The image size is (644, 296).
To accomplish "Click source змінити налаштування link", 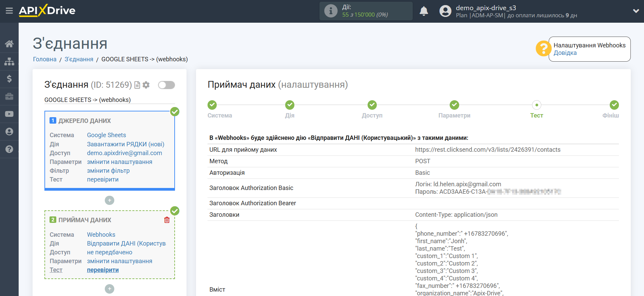I will (120, 162).
